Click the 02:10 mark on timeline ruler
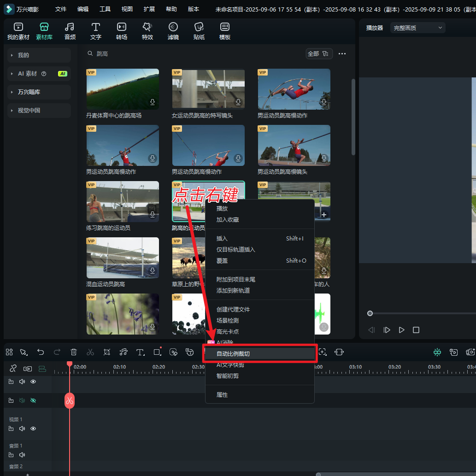Viewport: 476px width, 476px height. pos(120,367)
